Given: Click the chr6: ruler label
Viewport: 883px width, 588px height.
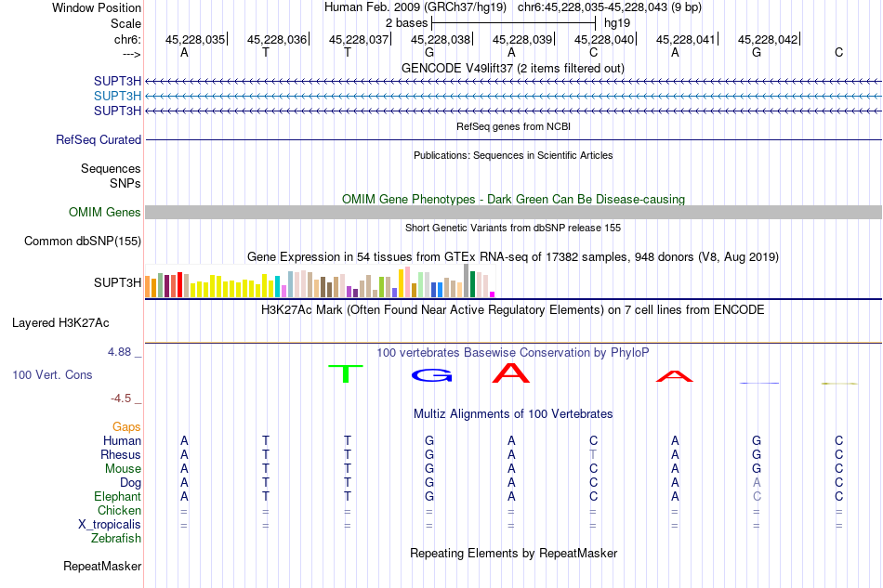Looking at the screenshot, I should click(127, 39).
